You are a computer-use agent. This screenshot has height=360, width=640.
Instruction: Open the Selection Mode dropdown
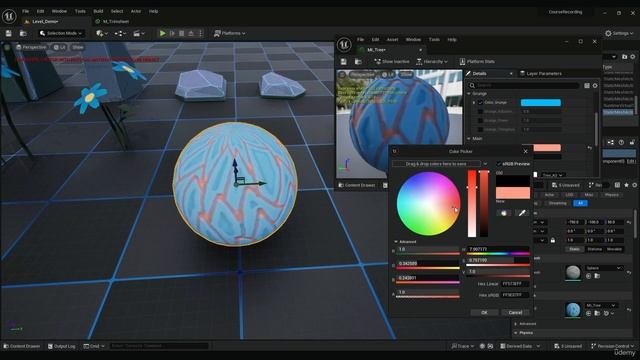tap(61, 33)
